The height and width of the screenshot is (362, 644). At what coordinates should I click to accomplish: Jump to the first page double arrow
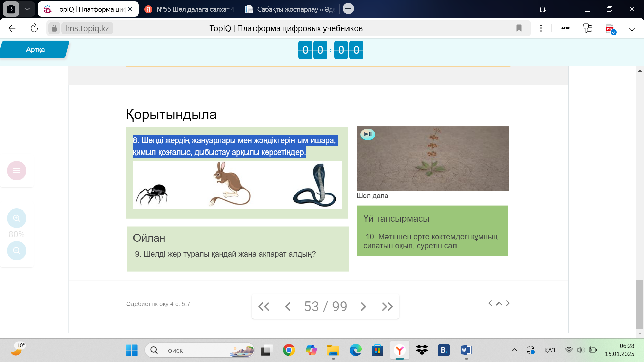tap(264, 306)
